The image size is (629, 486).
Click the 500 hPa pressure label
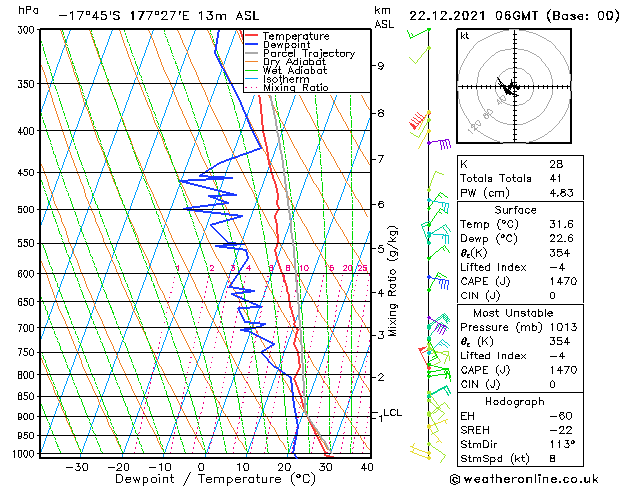pos(28,210)
